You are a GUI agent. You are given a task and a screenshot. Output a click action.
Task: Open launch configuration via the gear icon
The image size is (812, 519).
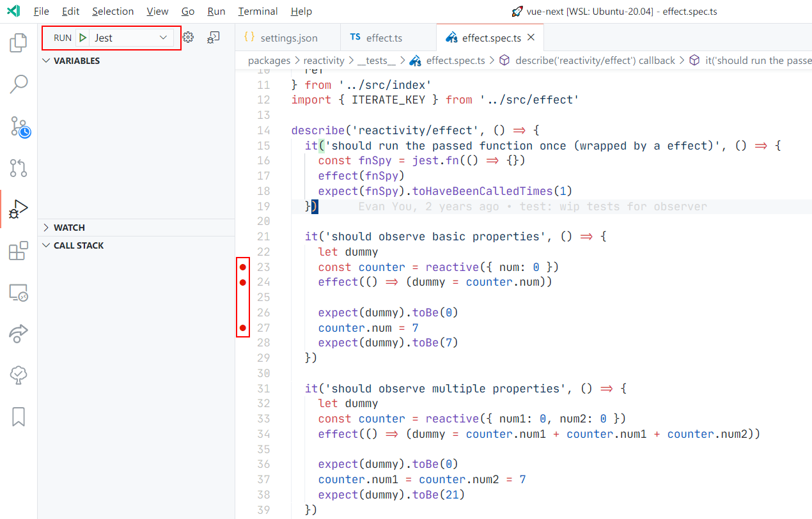[188, 37]
